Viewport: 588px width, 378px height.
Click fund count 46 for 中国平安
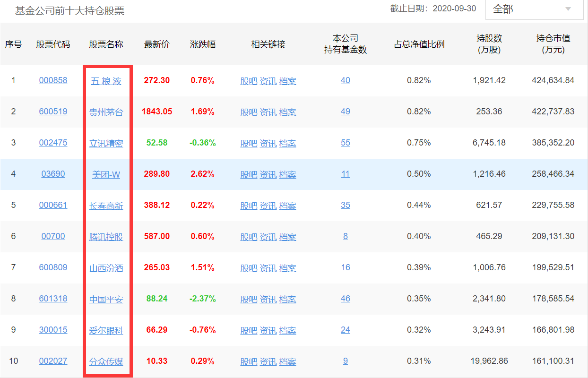coord(346,299)
